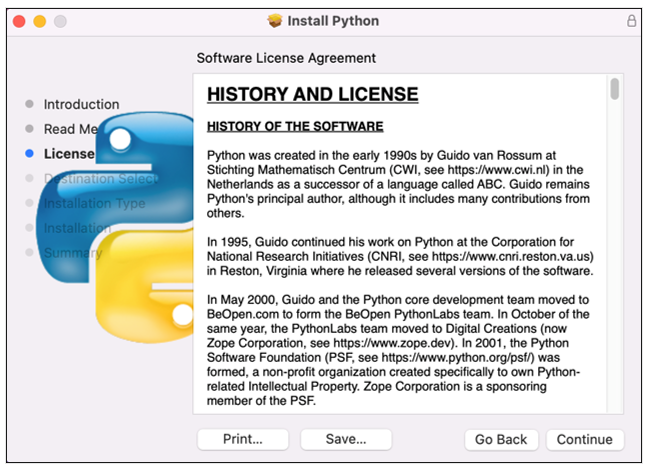Click the lock icon in title bar
649x469 pixels.
click(x=631, y=21)
